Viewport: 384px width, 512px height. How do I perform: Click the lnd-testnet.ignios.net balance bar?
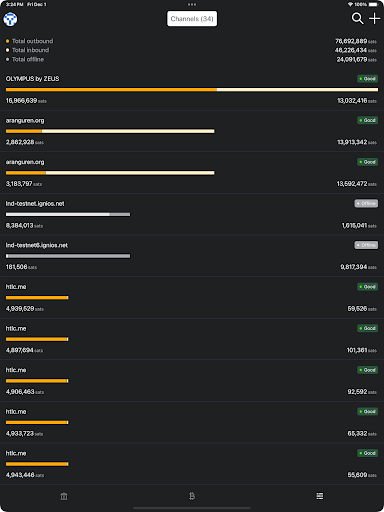click(x=68, y=214)
